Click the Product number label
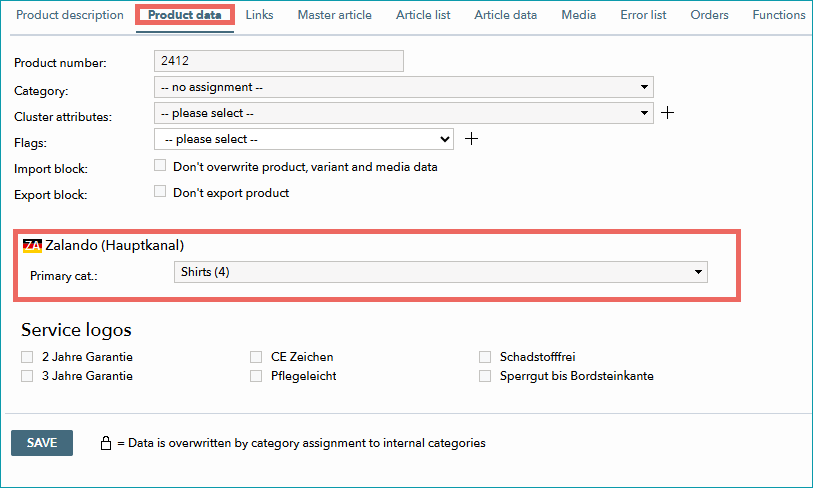 60,63
